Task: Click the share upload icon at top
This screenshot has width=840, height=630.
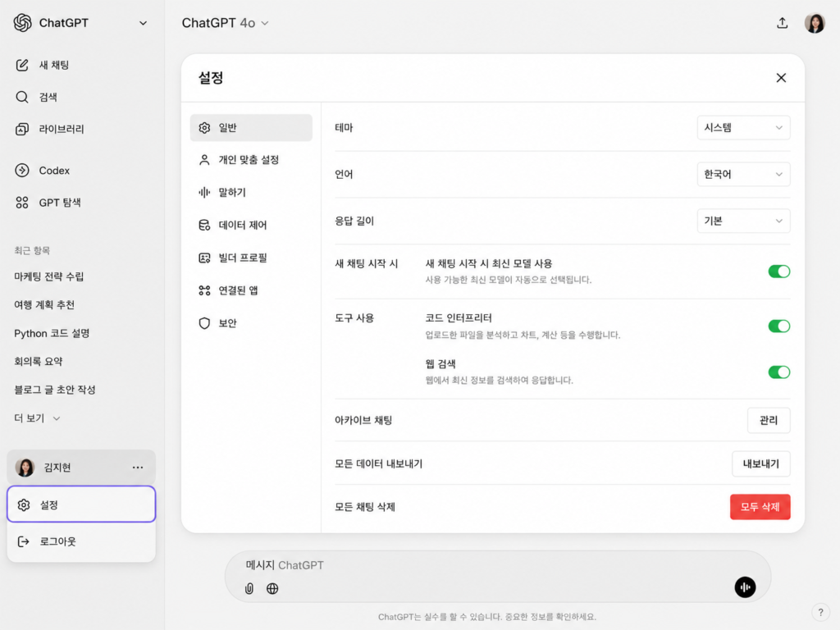Action: [782, 23]
